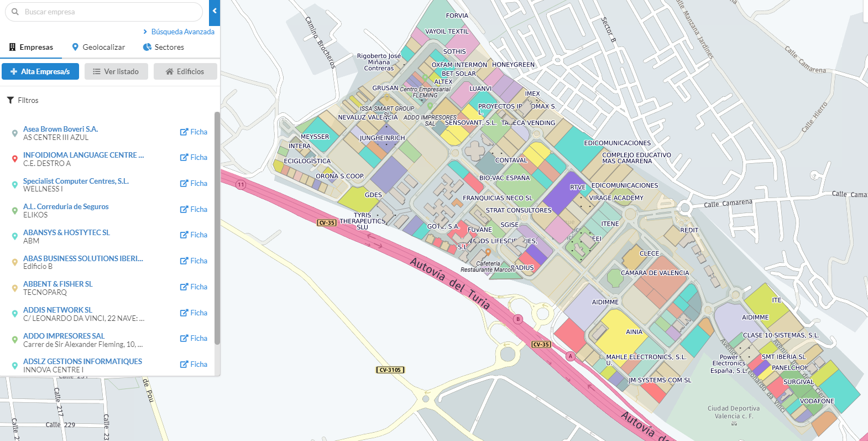Click the Ver listado button

click(116, 71)
